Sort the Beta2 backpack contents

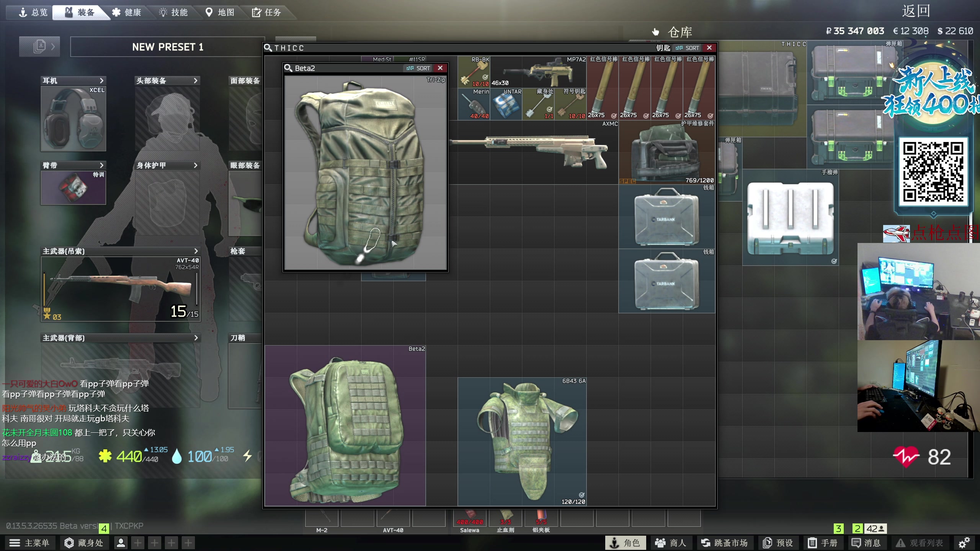point(419,68)
